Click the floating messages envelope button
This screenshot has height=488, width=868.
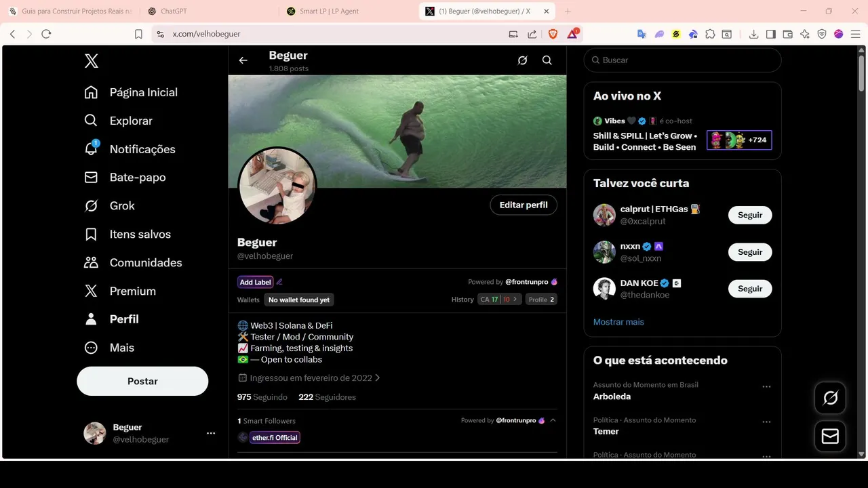(x=830, y=436)
